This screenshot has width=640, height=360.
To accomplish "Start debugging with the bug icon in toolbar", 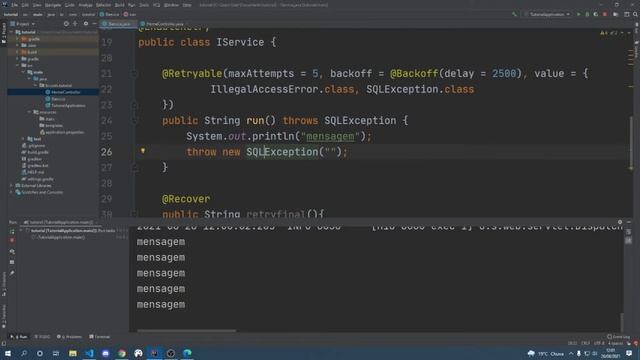I will pyautogui.click(x=587, y=14).
